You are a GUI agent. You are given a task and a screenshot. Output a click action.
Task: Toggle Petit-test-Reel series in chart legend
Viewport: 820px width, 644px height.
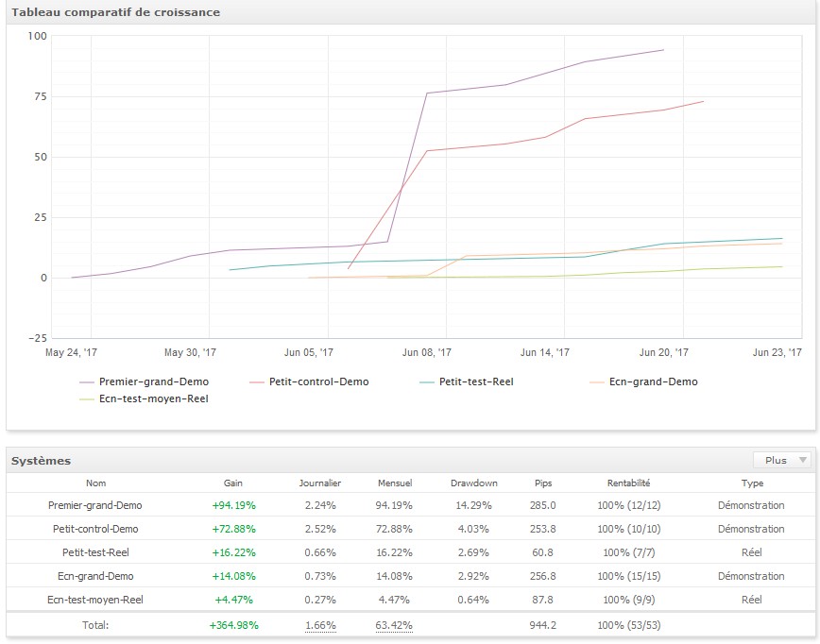click(x=467, y=382)
